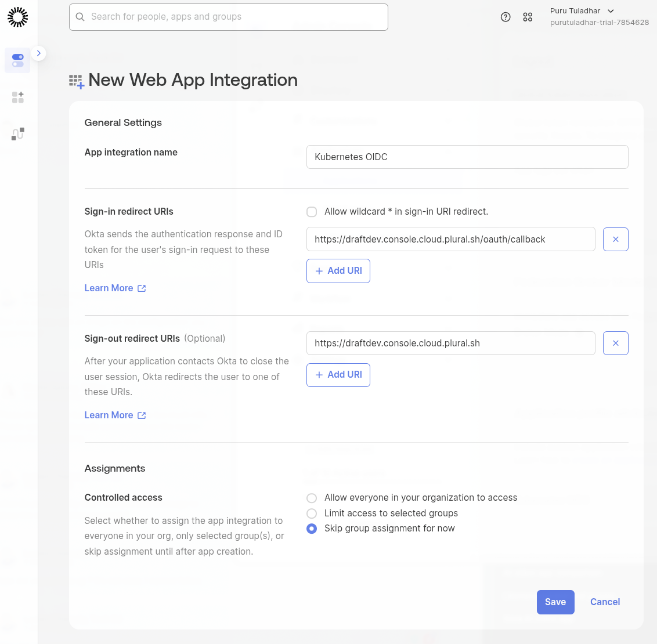Select Allow everyone in your organization to access
This screenshot has height=644, width=657.
click(312, 498)
